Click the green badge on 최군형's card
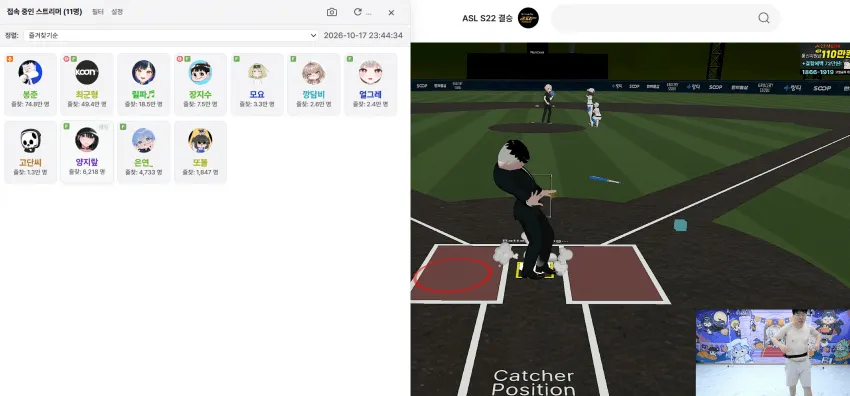Image resolution: width=850 pixels, height=396 pixels. point(73,59)
